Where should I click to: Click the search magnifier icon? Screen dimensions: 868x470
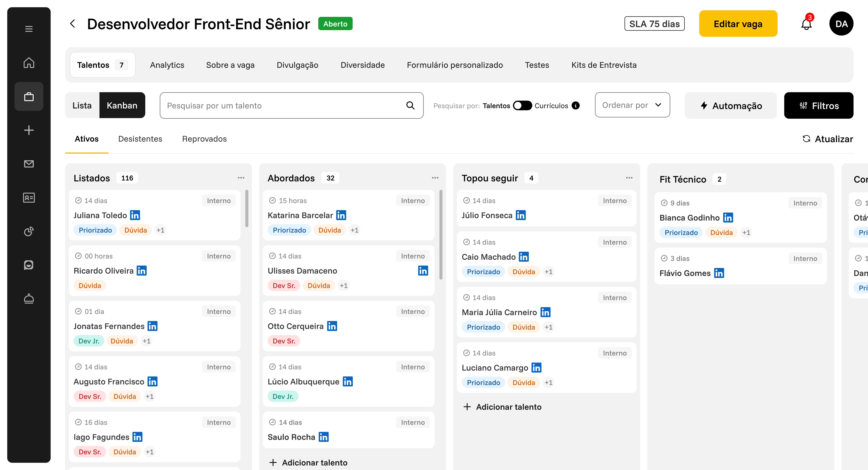click(410, 105)
